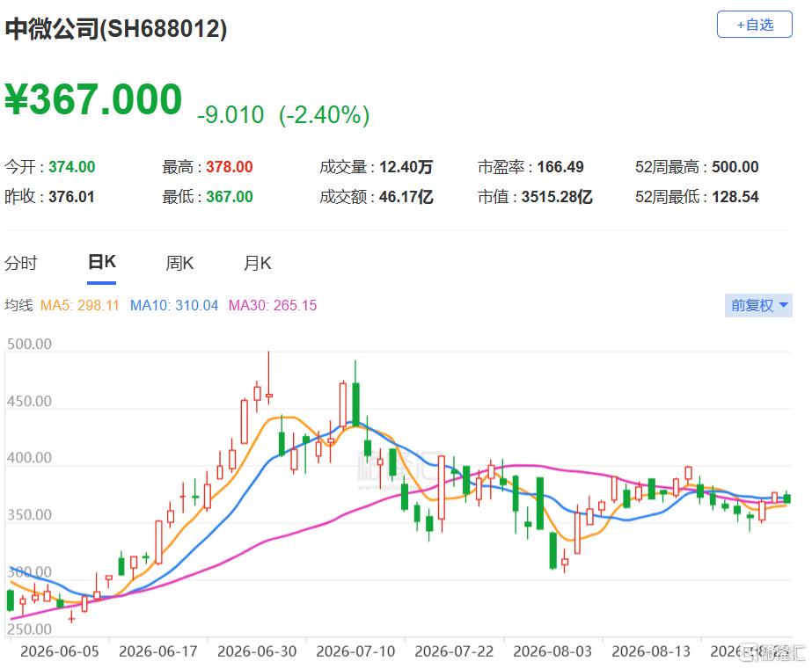This screenshot has height=669, width=812.
Task: Click the MA30: 265.15 indicator label
Action: [273, 305]
